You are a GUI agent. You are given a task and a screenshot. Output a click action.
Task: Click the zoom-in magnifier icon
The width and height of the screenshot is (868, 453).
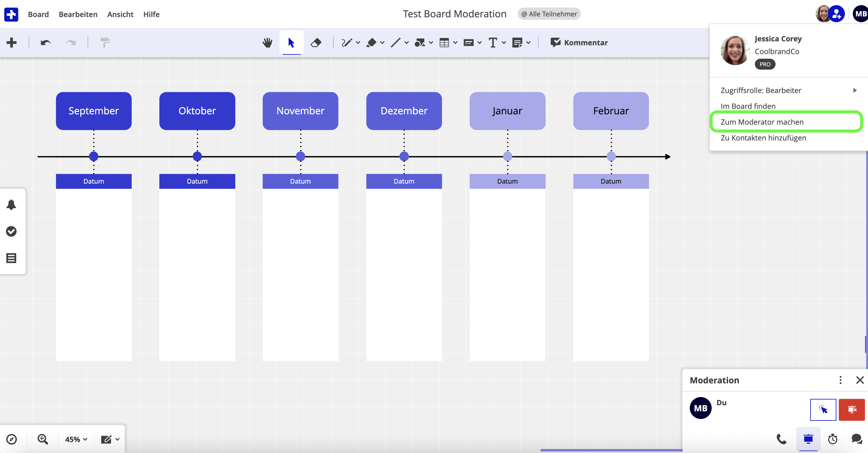click(x=43, y=439)
